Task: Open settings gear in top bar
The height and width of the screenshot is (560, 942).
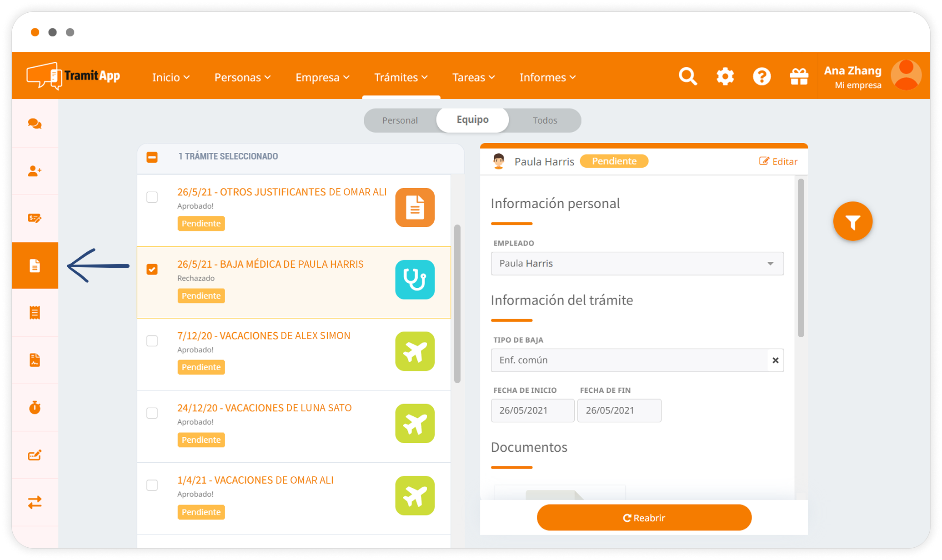Action: pos(725,76)
